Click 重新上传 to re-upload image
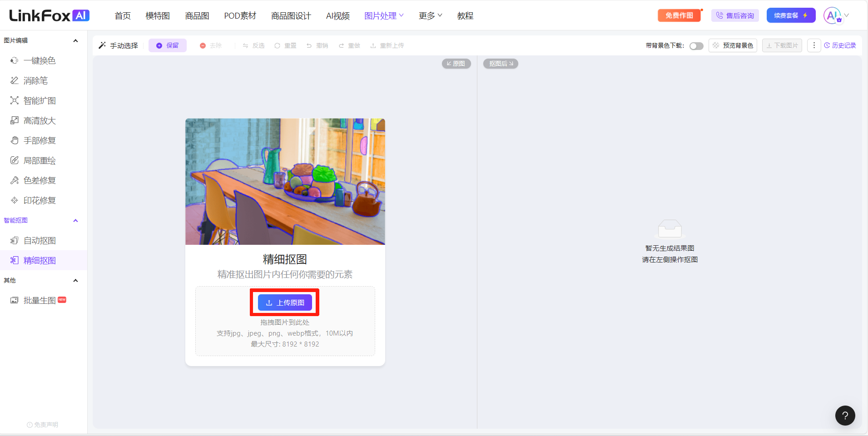This screenshot has width=868, height=436. (387, 45)
